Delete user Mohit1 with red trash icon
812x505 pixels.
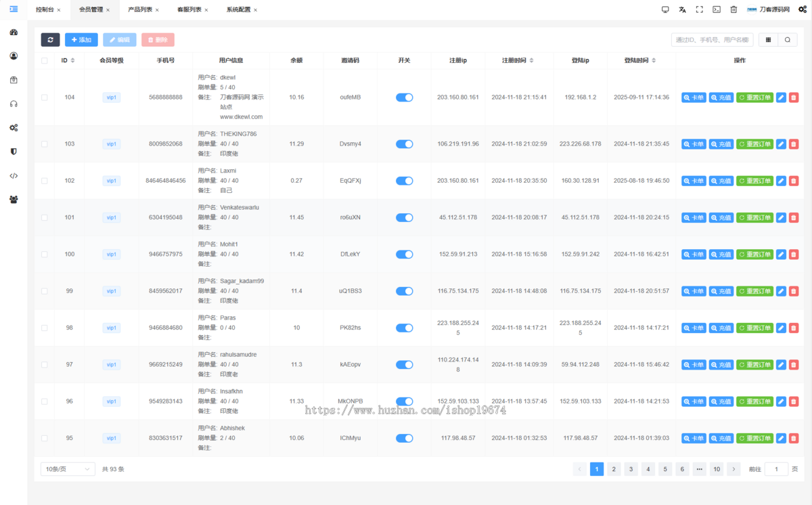click(x=794, y=255)
